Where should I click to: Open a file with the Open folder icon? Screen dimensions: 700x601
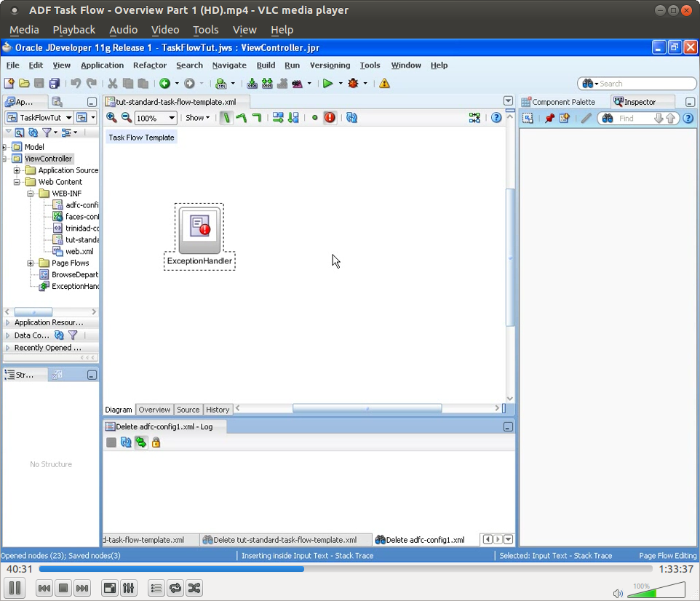click(x=24, y=83)
